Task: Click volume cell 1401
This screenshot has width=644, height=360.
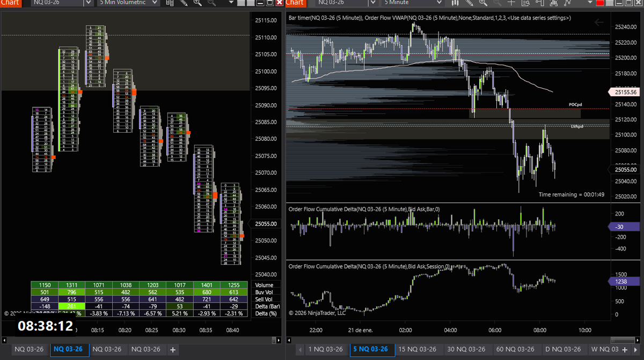Action: (207, 285)
